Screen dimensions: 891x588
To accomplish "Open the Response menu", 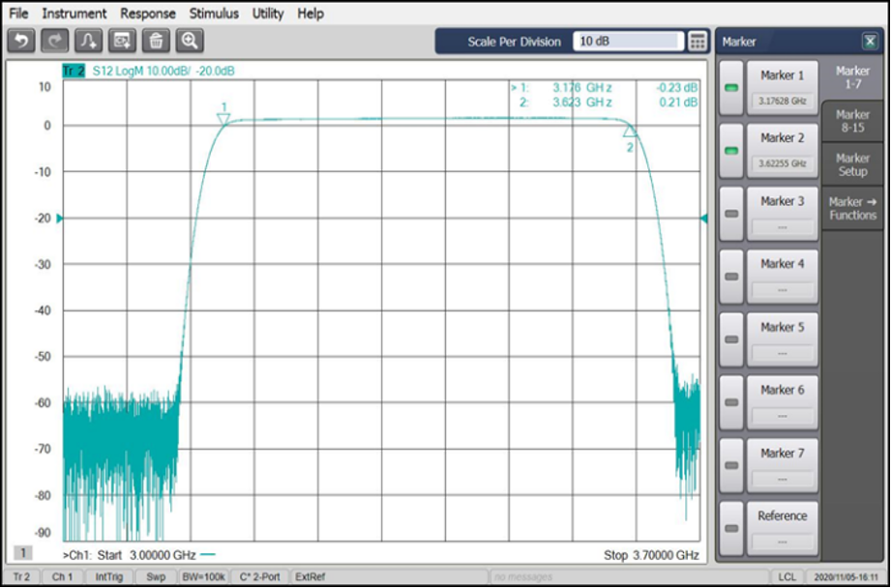I will tap(148, 14).
